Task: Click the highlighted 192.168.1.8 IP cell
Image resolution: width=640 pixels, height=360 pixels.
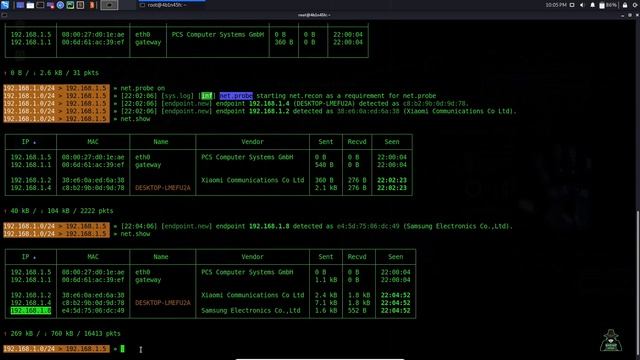Action: [x=31, y=311]
